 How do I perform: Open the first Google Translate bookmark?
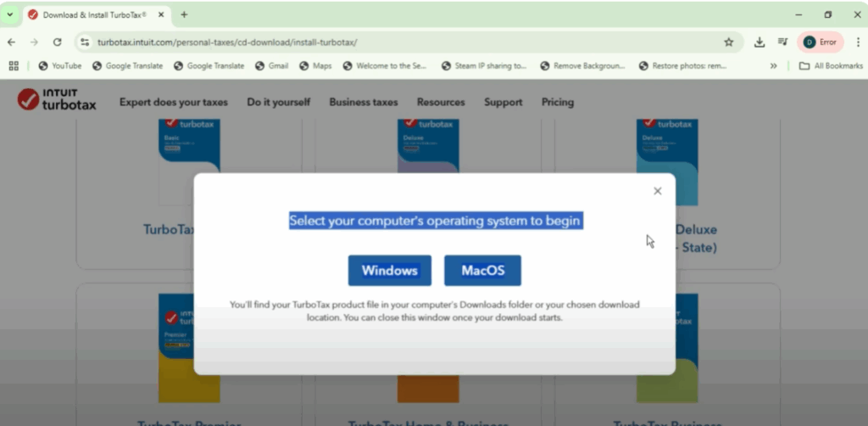[128, 65]
